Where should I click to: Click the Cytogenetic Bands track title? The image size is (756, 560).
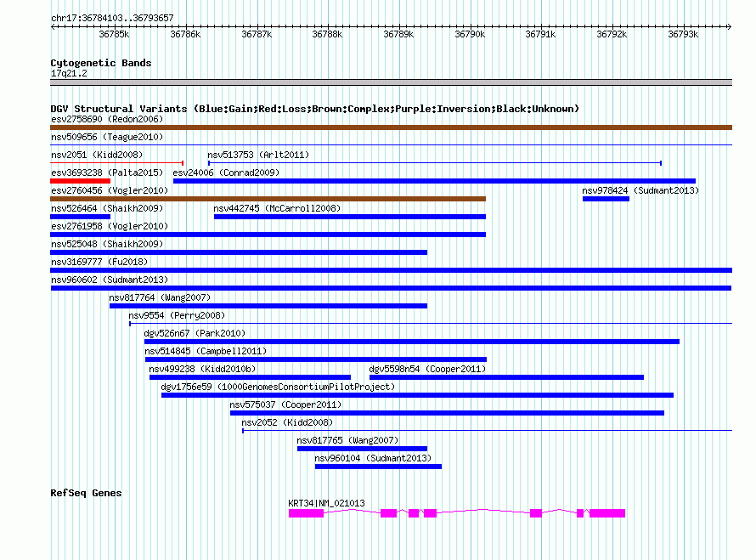click(x=101, y=63)
